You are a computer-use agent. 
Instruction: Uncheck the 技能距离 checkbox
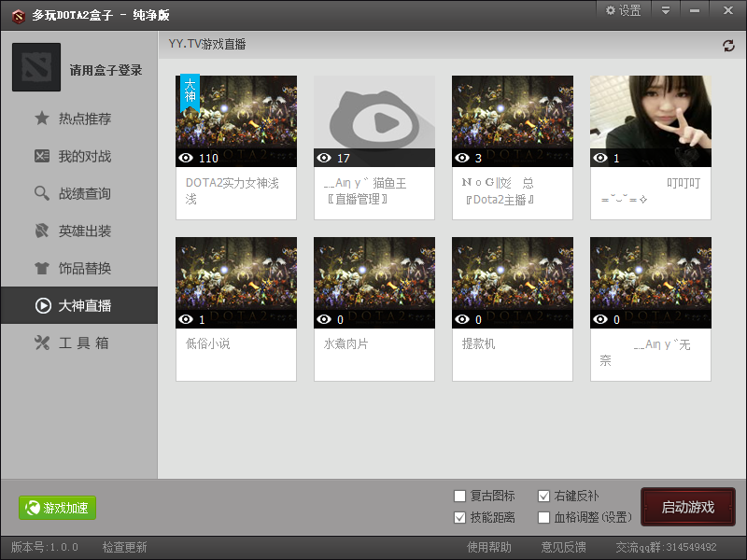click(459, 518)
